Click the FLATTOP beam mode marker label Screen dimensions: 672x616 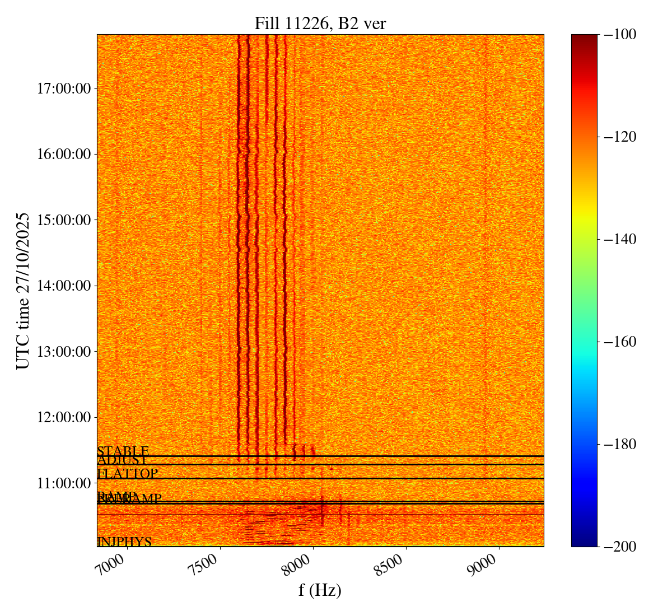[127, 473]
